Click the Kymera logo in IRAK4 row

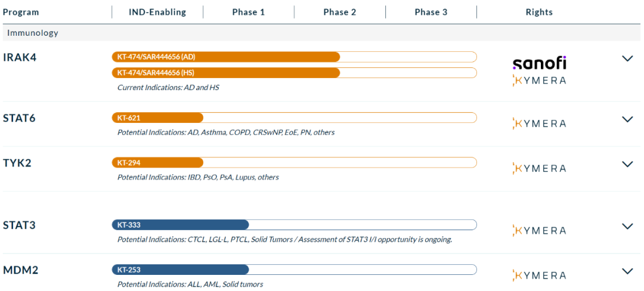point(539,81)
